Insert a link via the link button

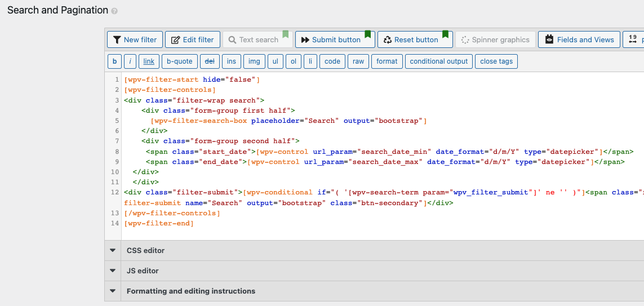pyautogui.click(x=149, y=61)
